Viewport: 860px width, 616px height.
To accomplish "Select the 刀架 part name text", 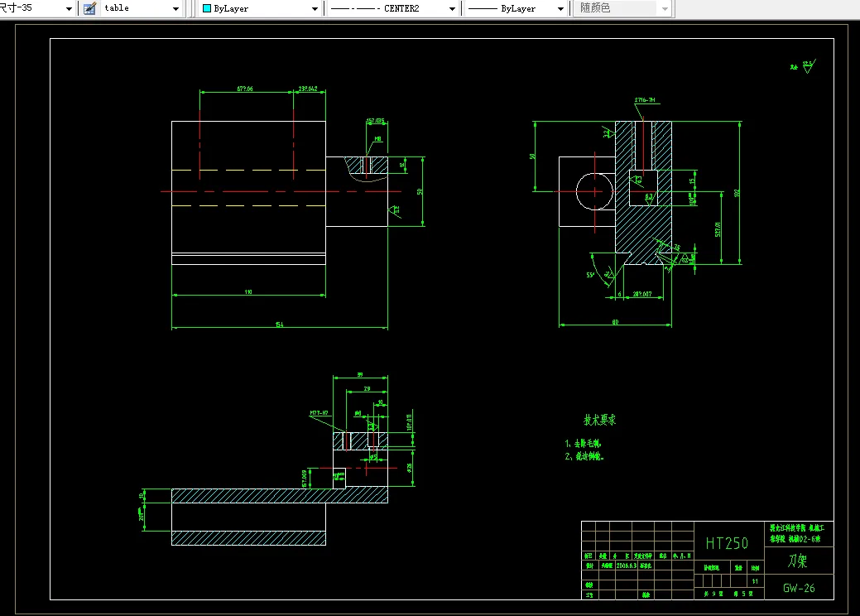I will tap(797, 561).
